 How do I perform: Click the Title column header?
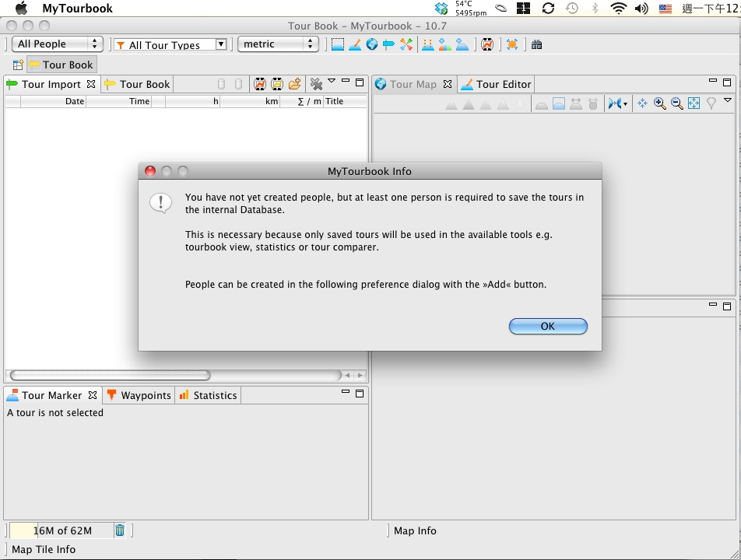click(x=345, y=101)
